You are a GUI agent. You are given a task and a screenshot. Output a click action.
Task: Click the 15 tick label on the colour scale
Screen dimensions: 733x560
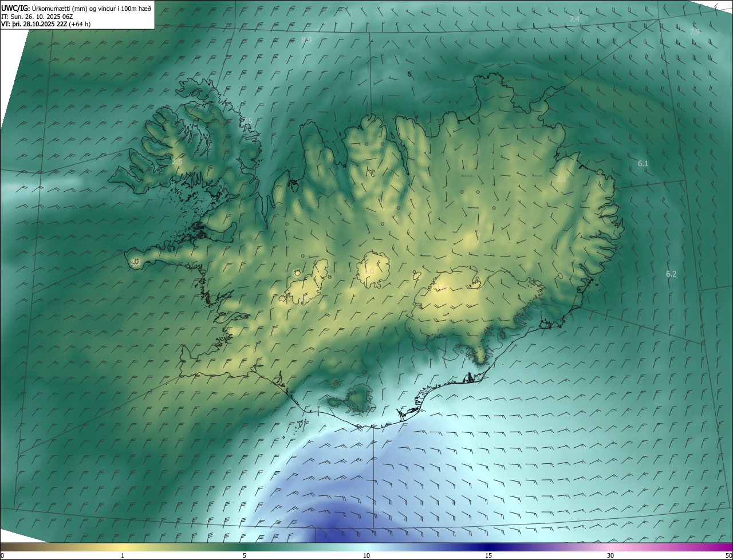(x=488, y=555)
